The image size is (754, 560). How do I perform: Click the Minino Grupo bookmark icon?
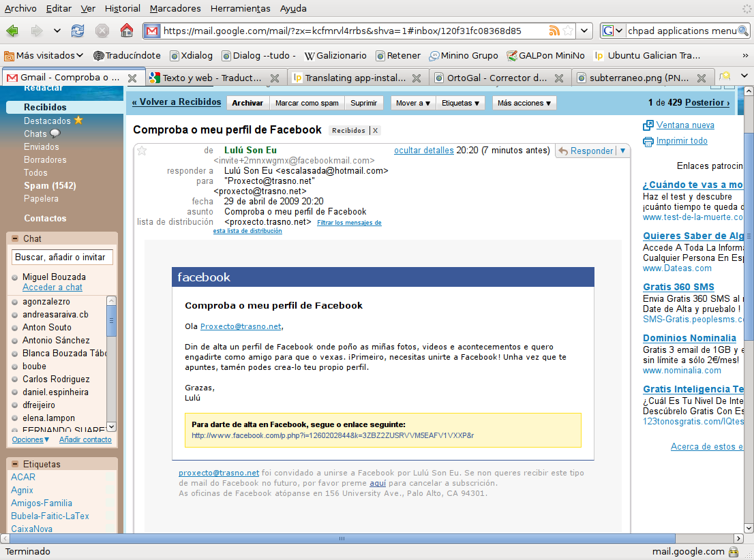click(434, 56)
